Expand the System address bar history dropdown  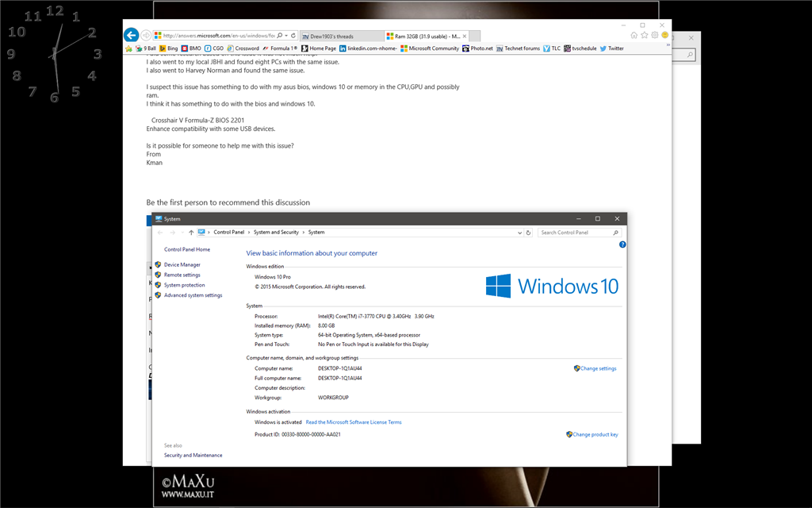pos(519,233)
